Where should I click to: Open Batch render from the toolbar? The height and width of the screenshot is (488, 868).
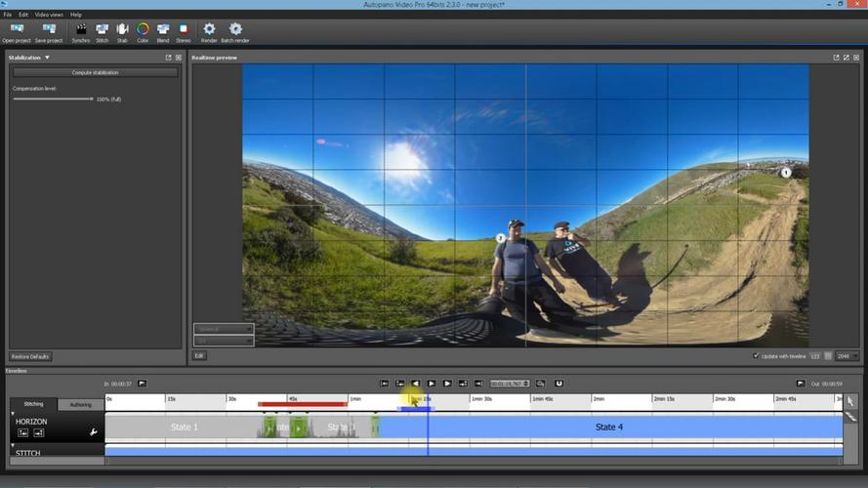point(235,30)
